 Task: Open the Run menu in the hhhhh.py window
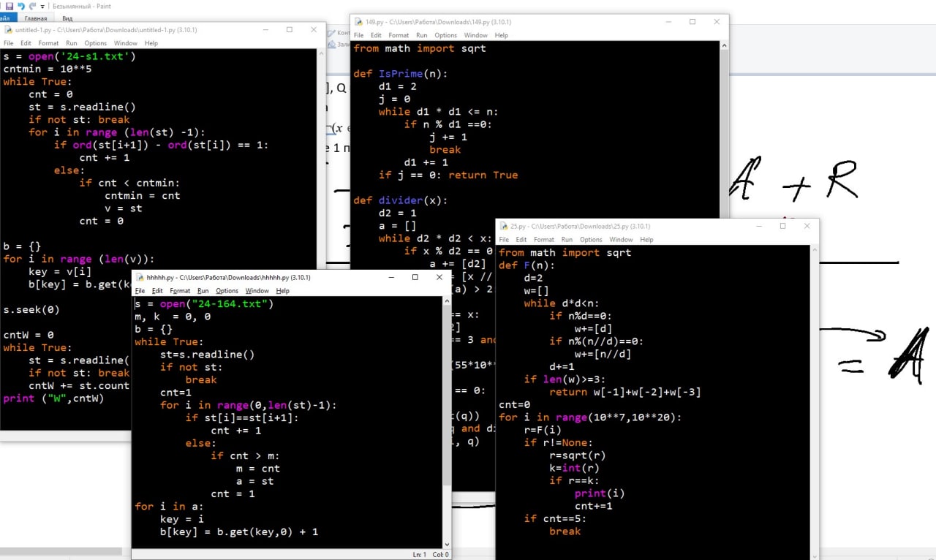tap(203, 291)
